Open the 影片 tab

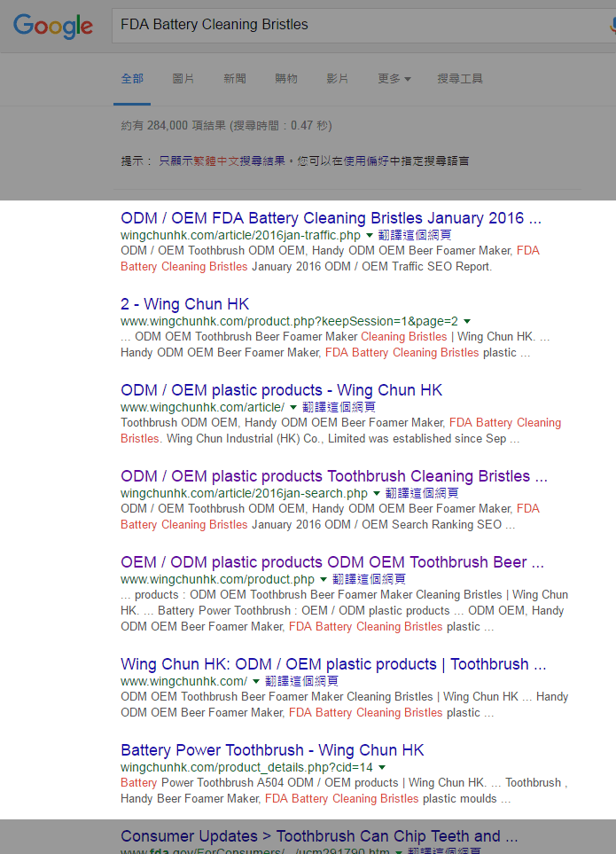pyautogui.click(x=338, y=79)
